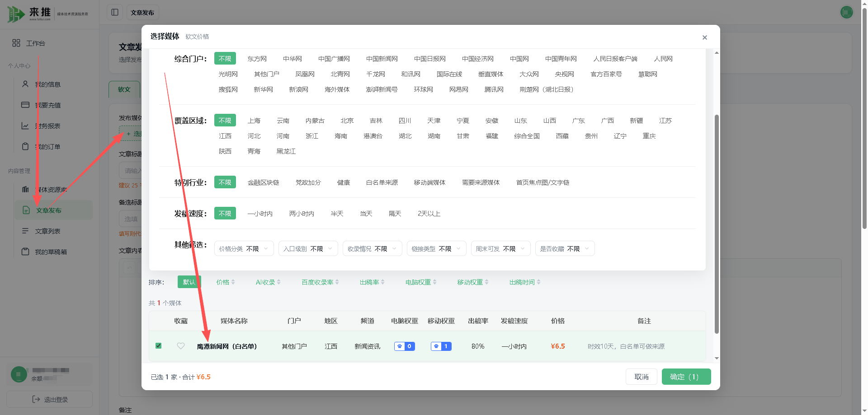Filter by 金融区块链 industry
This screenshot has height=415, width=868.
[263, 182]
